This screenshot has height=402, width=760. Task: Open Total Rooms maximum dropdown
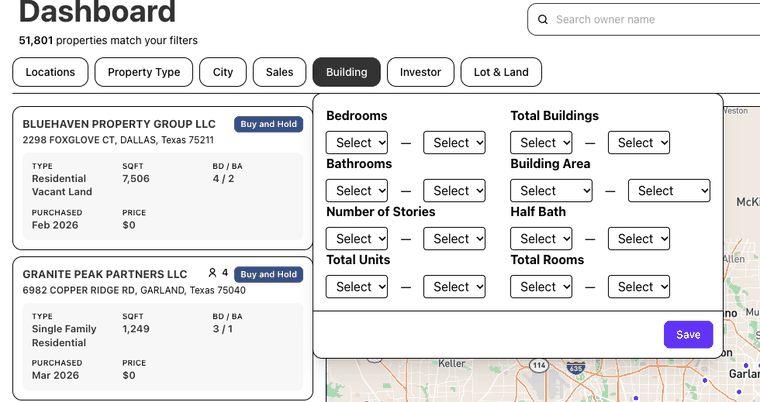(x=639, y=287)
